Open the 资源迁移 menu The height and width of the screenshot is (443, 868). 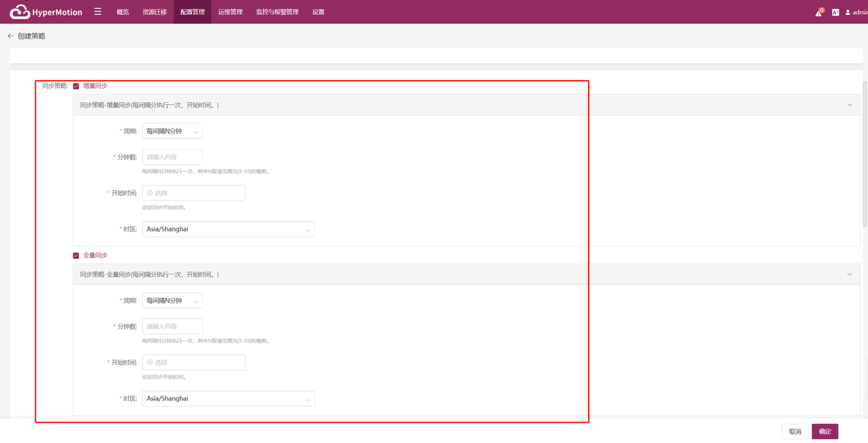(x=155, y=12)
